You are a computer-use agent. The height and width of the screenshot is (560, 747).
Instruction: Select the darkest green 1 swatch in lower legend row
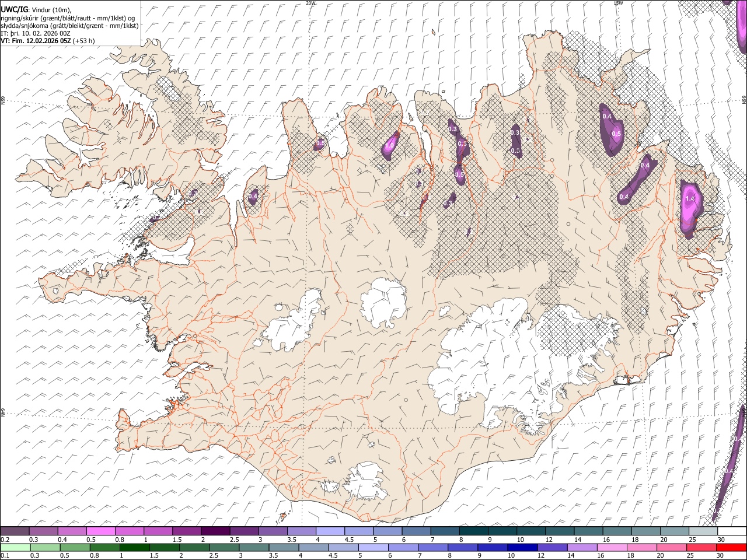tap(135, 547)
